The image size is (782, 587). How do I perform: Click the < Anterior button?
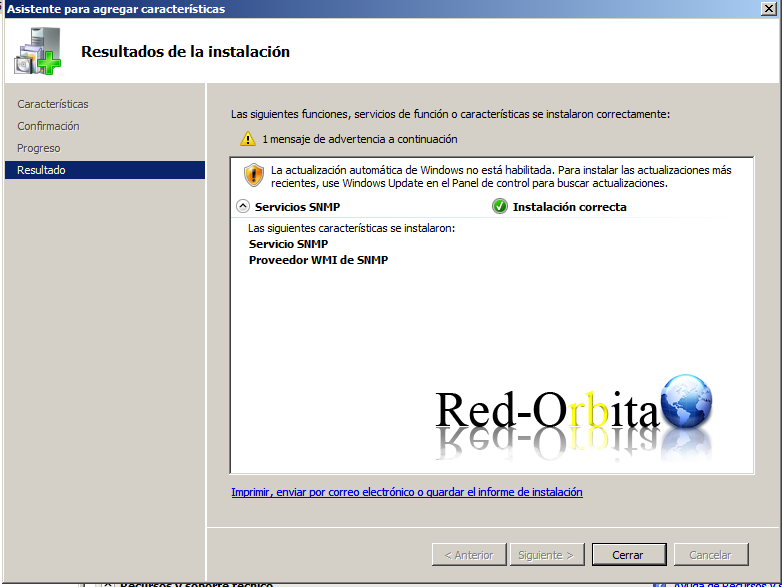[x=468, y=554]
